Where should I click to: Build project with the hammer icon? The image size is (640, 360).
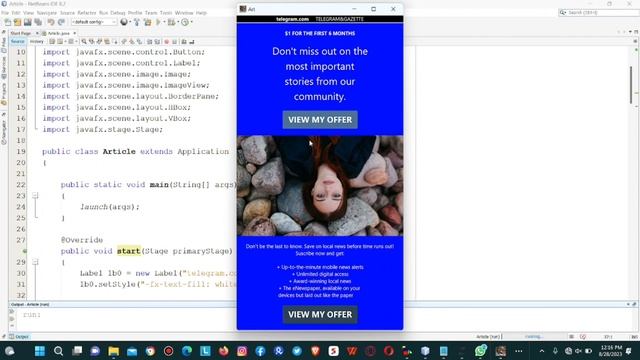coord(137,22)
